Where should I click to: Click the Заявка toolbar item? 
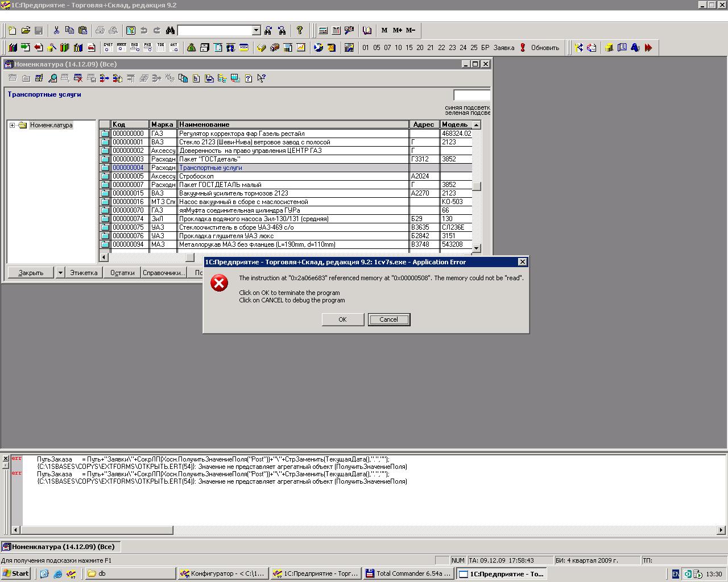coord(503,48)
